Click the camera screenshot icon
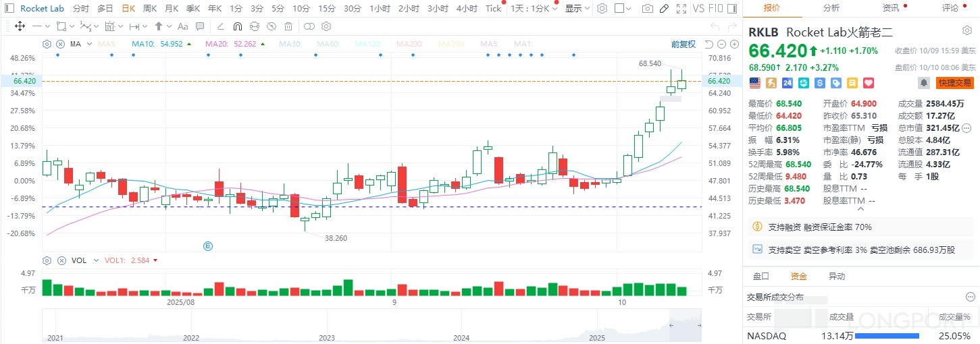Screen dimensions: 980x344 (648, 9)
